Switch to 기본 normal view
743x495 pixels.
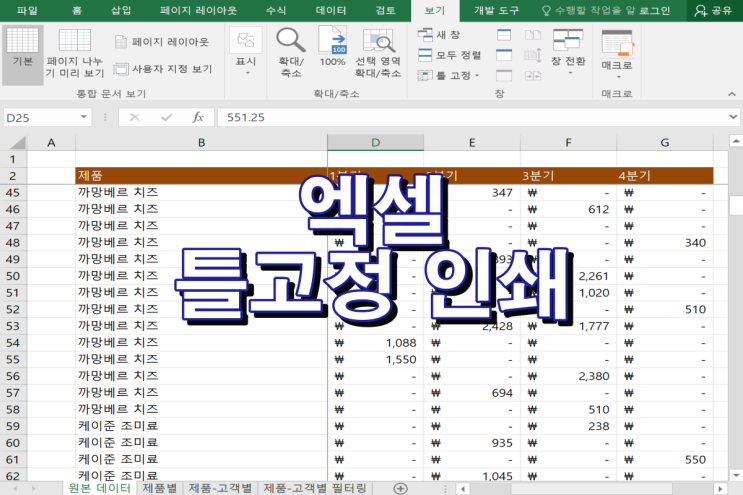23,54
